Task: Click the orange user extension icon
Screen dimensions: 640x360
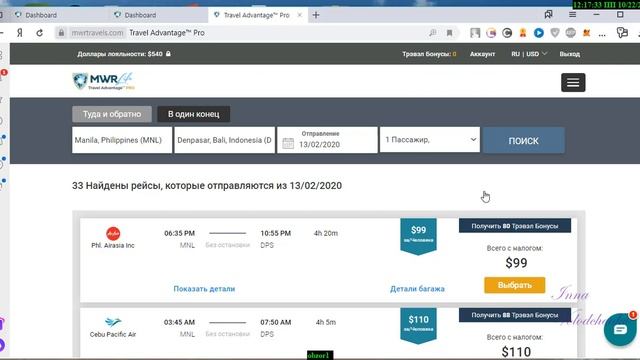Action: pyautogui.click(x=523, y=33)
